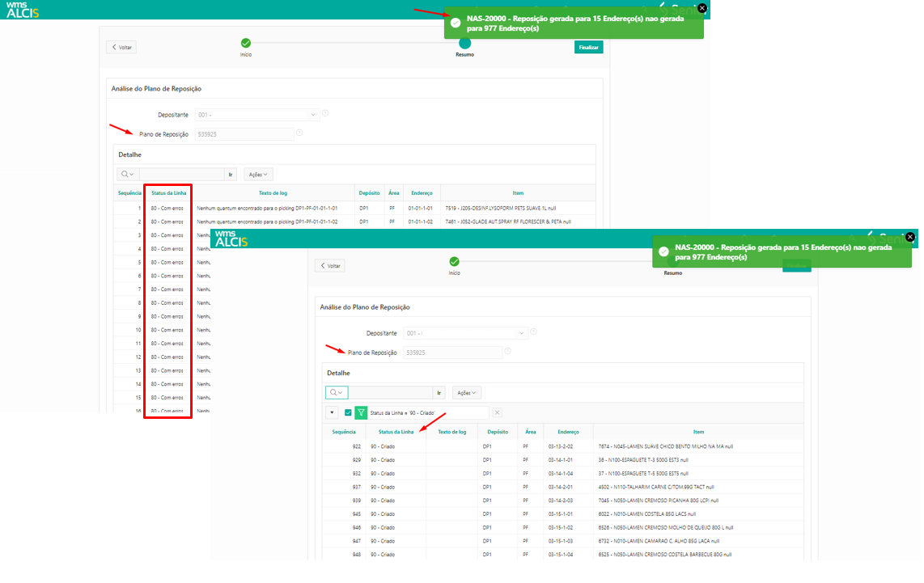The height and width of the screenshot is (583, 924).
Task: Click item 36 - N100-ESPAGUETE T-3 500G
Action: coord(643,461)
